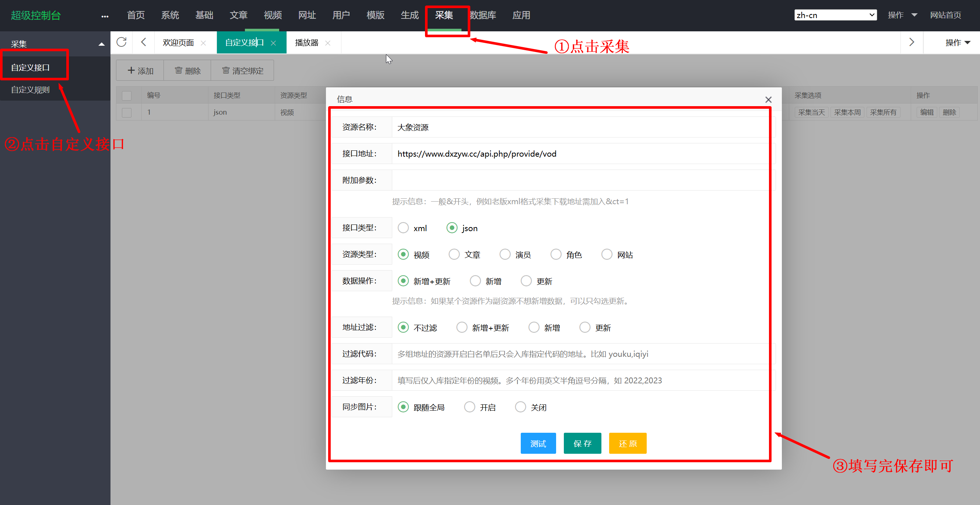Close the 欢迎页面 tab

coord(203,43)
